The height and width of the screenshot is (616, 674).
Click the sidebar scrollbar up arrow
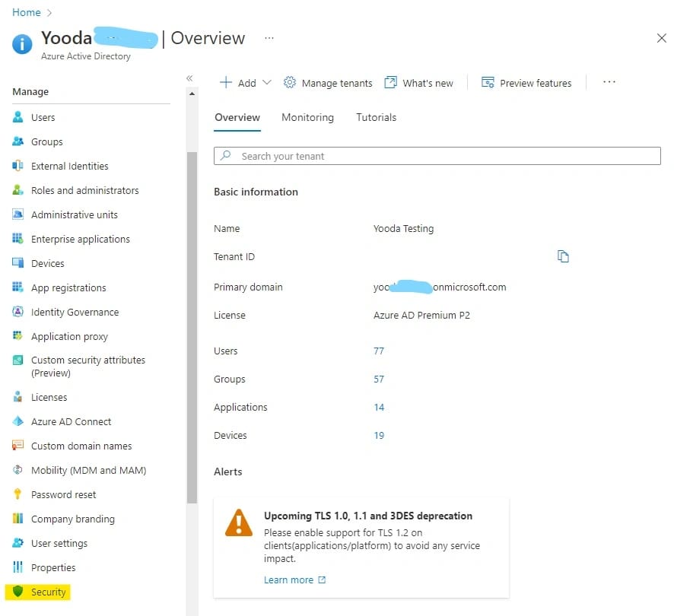click(192, 94)
